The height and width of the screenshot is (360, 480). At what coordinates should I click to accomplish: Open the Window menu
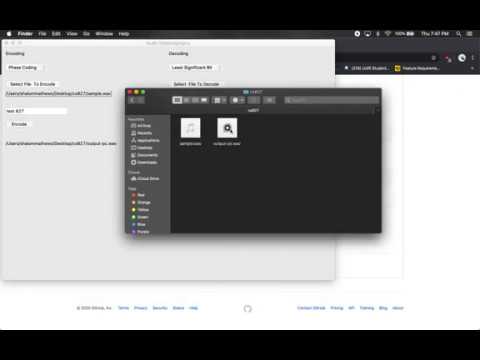click(x=104, y=34)
